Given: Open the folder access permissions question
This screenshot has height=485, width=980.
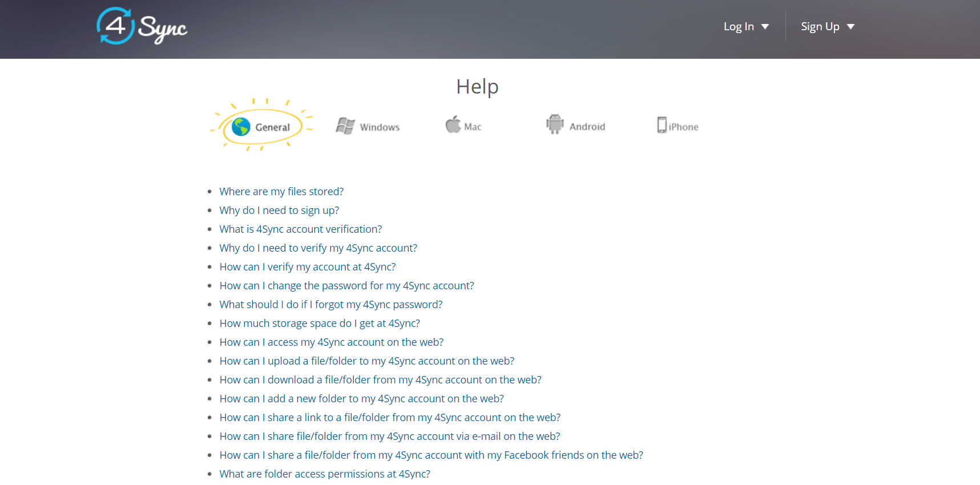Looking at the screenshot, I should 325,474.
